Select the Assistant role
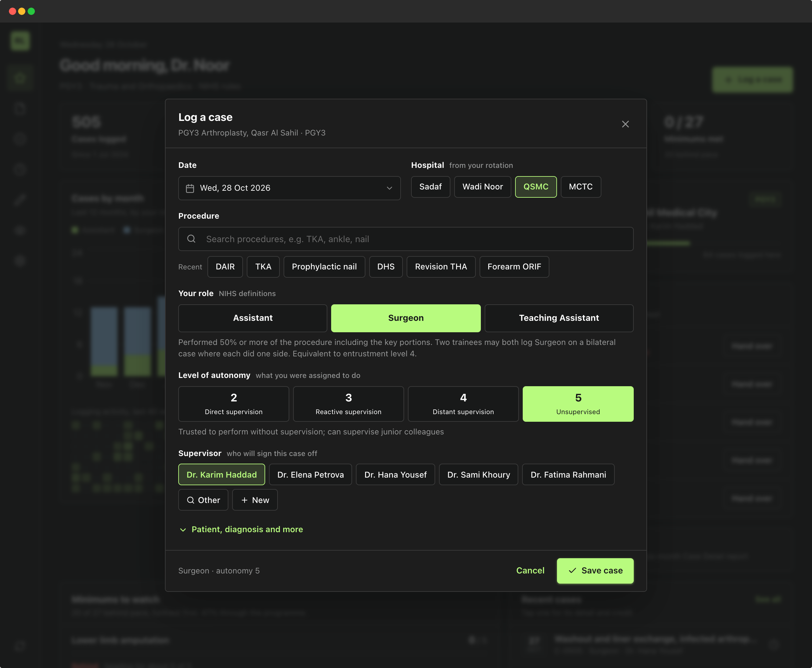The height and width of the screenshot is (668, 812). click(x=253, y=318)
